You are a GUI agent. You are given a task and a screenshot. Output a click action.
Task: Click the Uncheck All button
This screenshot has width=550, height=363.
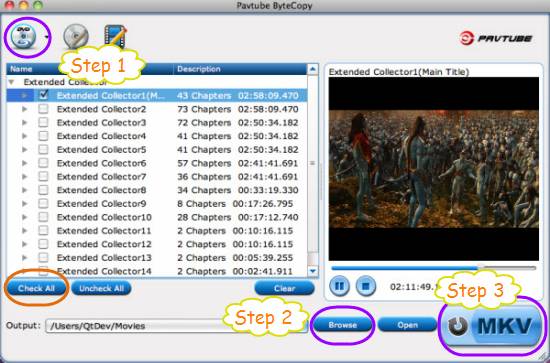click(x=101, y=289)
